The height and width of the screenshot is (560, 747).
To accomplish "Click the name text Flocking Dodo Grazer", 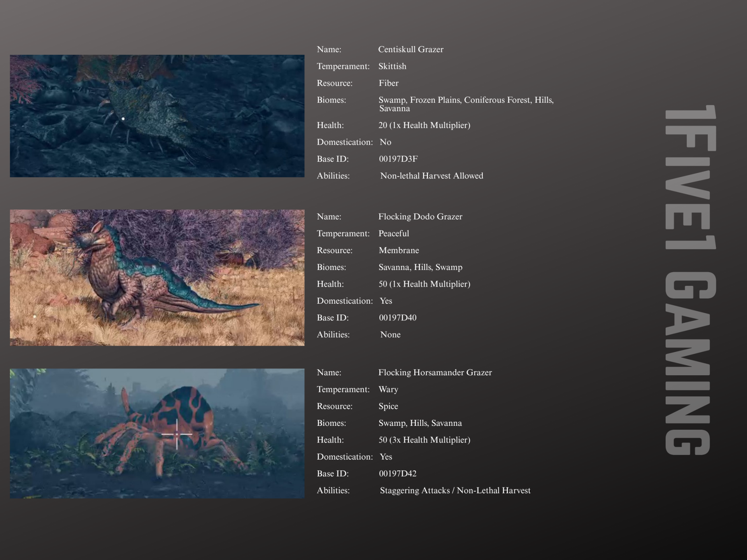I will tap(420, 217).
